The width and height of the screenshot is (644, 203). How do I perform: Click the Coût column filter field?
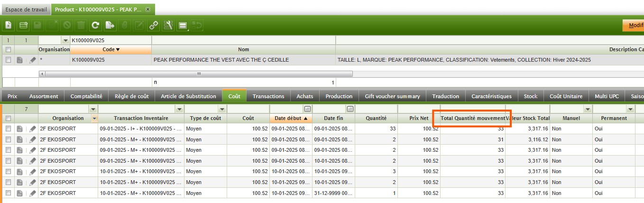pos(248,109)
